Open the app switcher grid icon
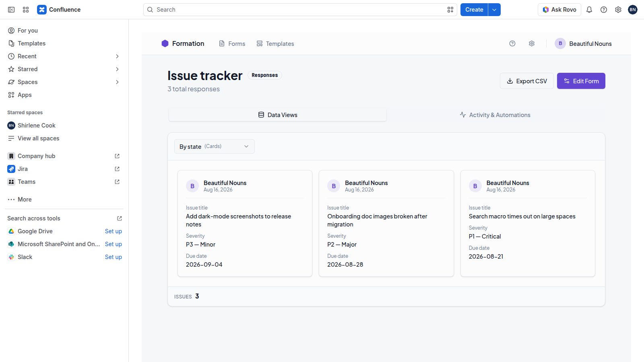 (x=26, y=10)
